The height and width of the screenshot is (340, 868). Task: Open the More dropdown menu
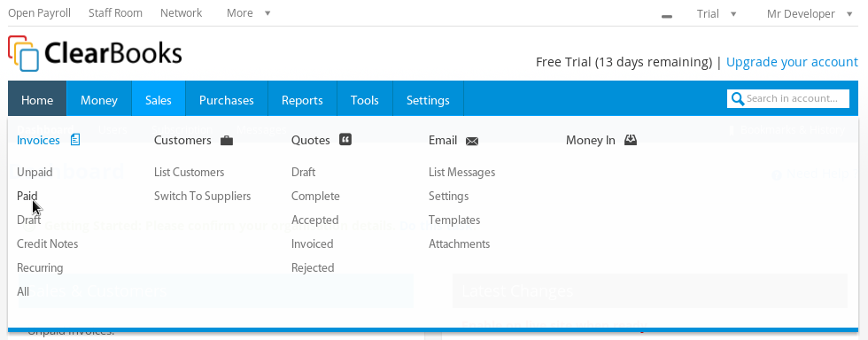[249, 12]
